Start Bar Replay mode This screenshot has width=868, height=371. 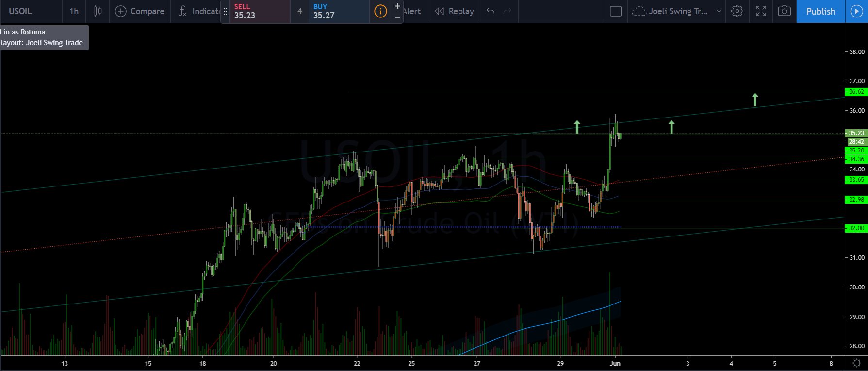pos(454,11)
